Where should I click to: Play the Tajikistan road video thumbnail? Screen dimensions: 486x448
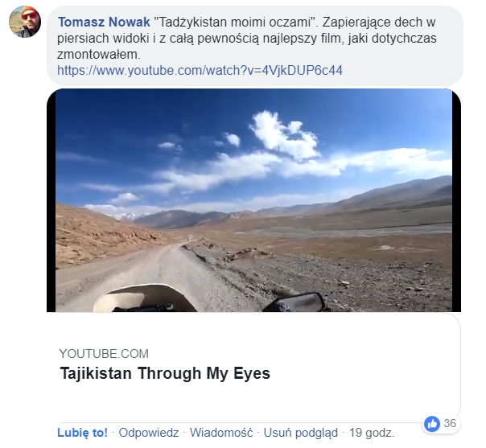(x=253, y=200)
